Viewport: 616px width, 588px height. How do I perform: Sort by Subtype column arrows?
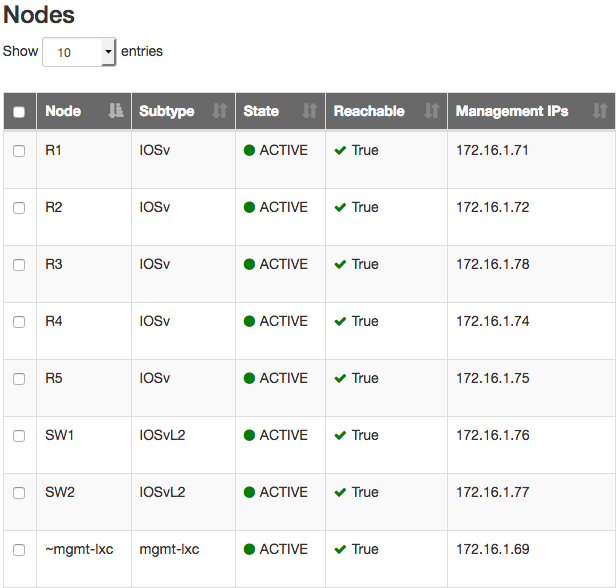220,111
